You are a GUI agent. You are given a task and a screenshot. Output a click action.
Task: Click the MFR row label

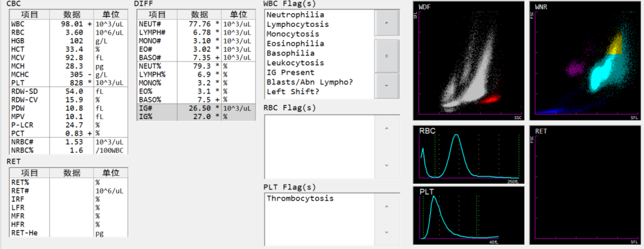coord(18,216)
